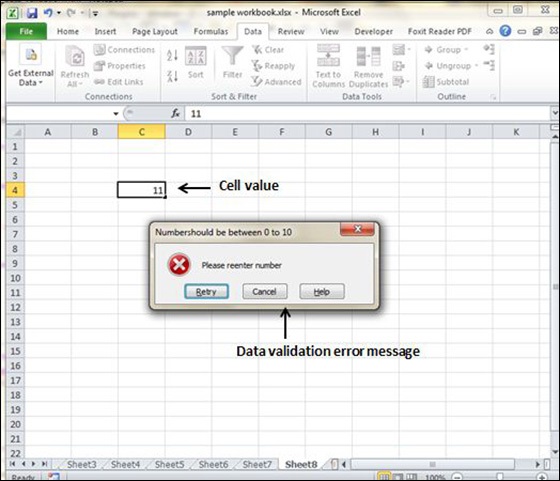This screenshot has height=481, width=560.
Task: Expand the Name Box dropdown
Action: (x=116, y=114)
